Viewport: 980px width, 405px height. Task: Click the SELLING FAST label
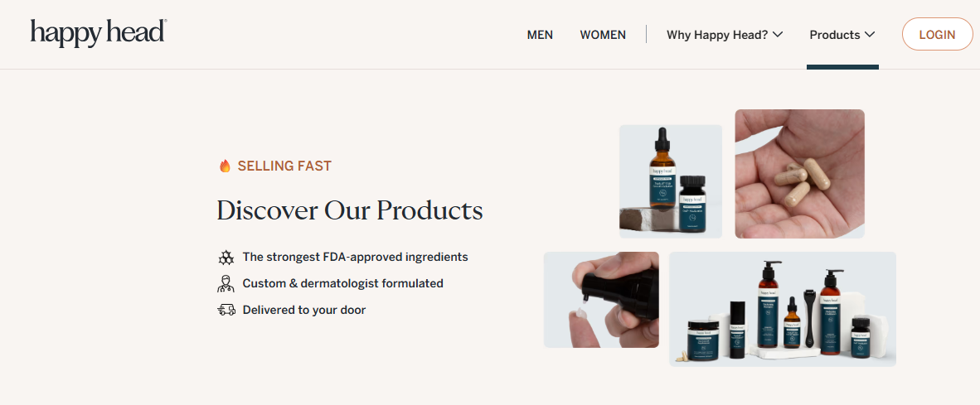pyautogui.click(x=284, y=166)
